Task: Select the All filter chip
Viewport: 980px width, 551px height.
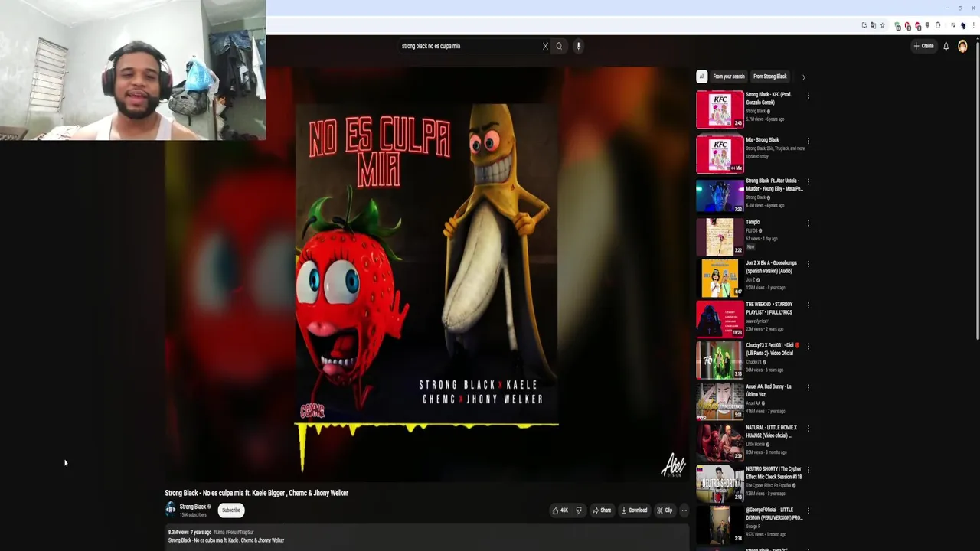Action: 701,77
